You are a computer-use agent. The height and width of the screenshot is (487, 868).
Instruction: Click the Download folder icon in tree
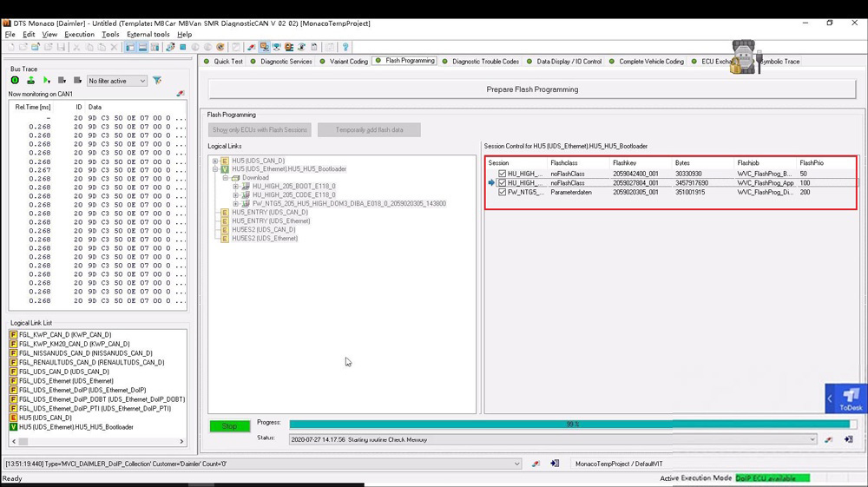point(235,178)
